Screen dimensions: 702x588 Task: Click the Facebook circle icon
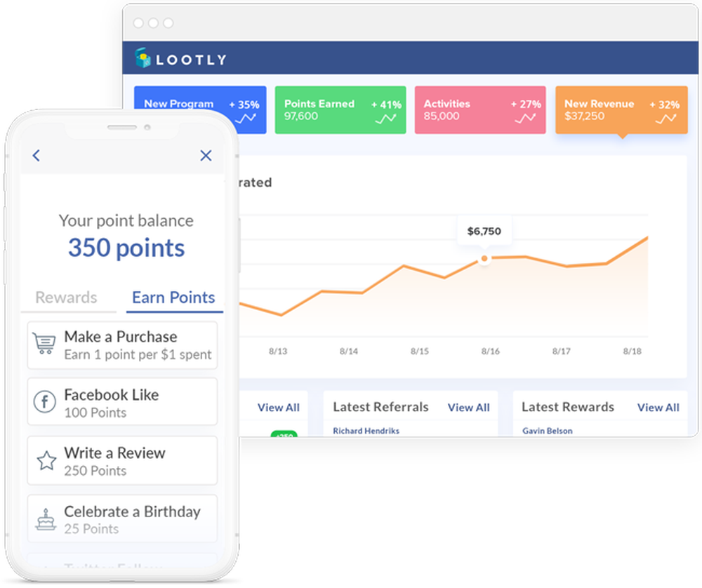(x=45, y=402)
